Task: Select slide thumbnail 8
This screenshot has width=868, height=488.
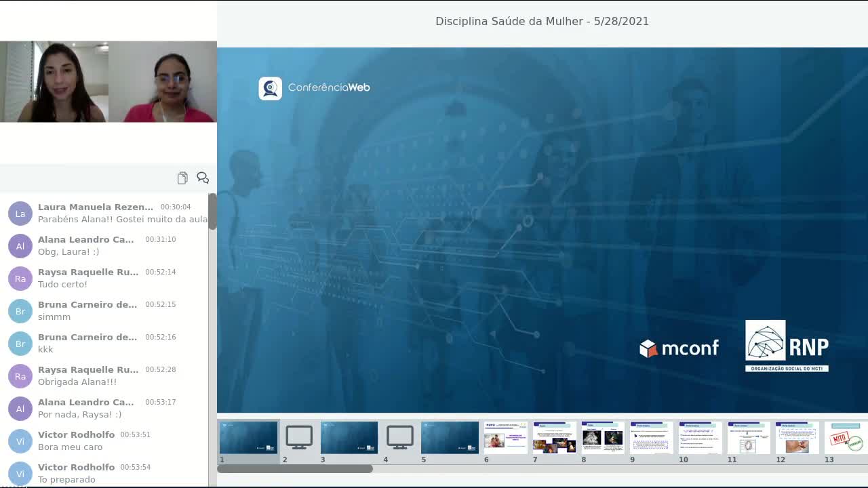Action: click(603, 437)
